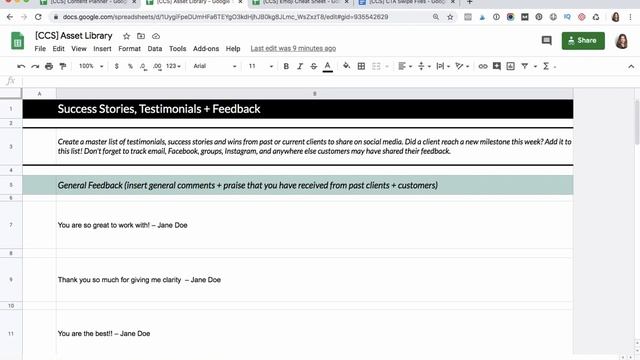The image size is (640, 360).
Task: Click the vertical scrollbar
Action: click(637, 122)
